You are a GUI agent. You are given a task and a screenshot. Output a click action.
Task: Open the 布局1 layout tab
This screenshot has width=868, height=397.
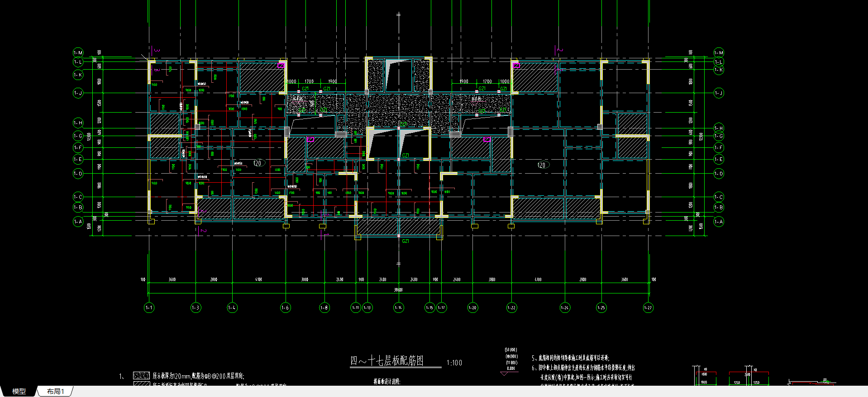(x=55, y=391)
